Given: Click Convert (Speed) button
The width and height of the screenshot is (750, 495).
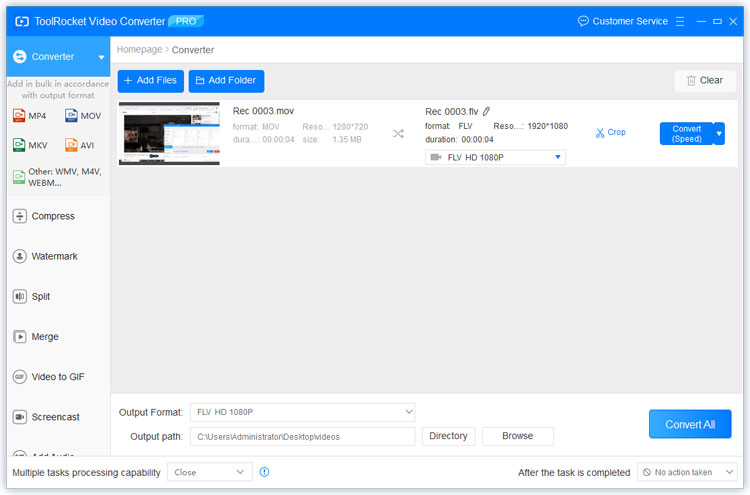Looking at the screenshot, I should tap(686, 133).
